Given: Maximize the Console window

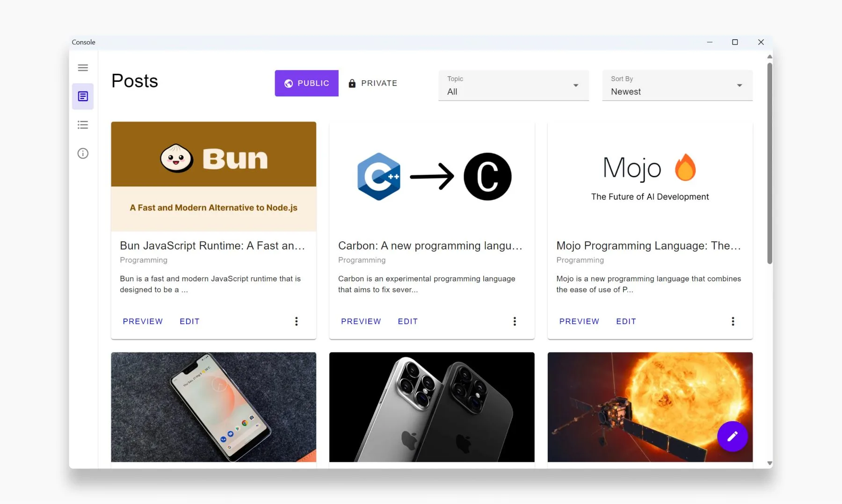Looking at the screenshot, I should click(735, 42).
